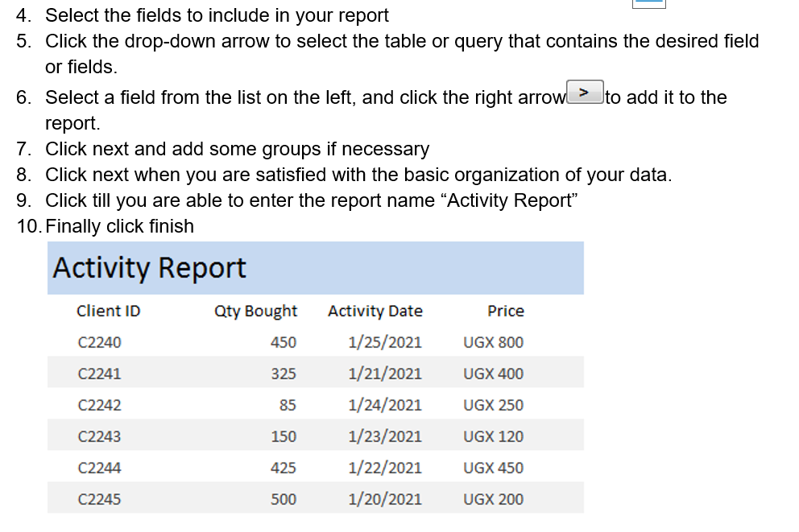This screenshot has width=799, height=532.
Task: Click step 10 'Finally click finish' text
Action: coord(119,226)
